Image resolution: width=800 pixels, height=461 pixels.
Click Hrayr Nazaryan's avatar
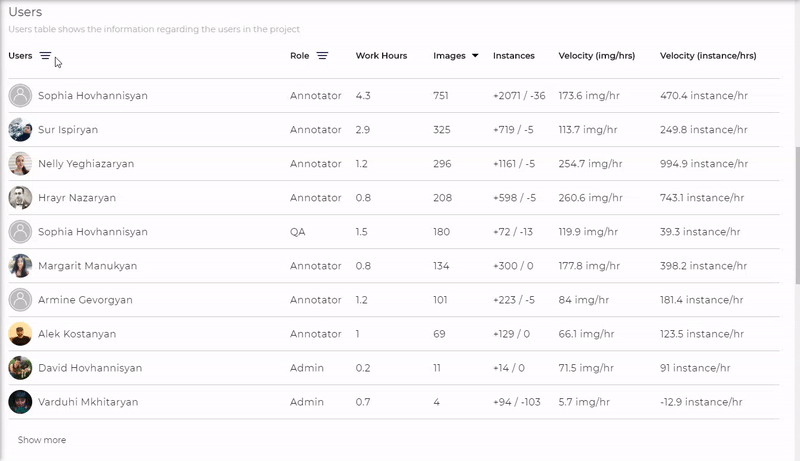click(20, 198)
